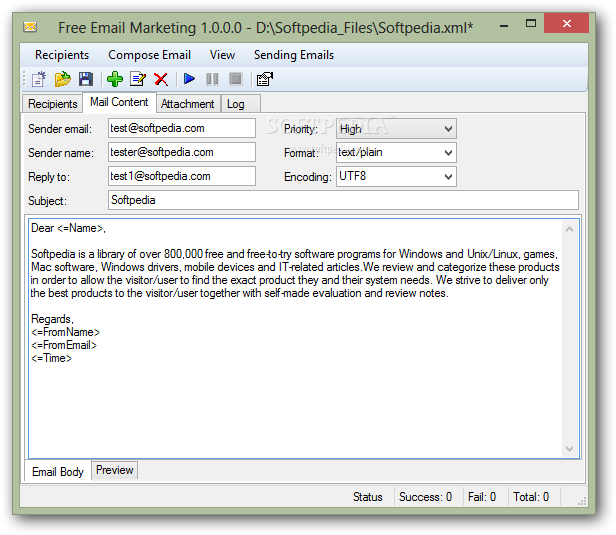This screenshot has width=616, height=535.
Task: Click the Fail: 0 status entry
Action: coord(482,497)
